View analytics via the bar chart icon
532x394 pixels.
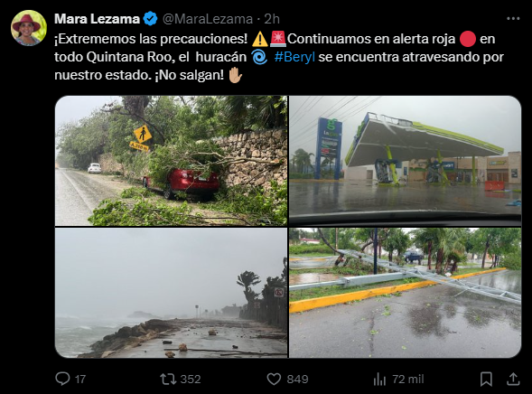pyautogui.click(x=379, y=379)
